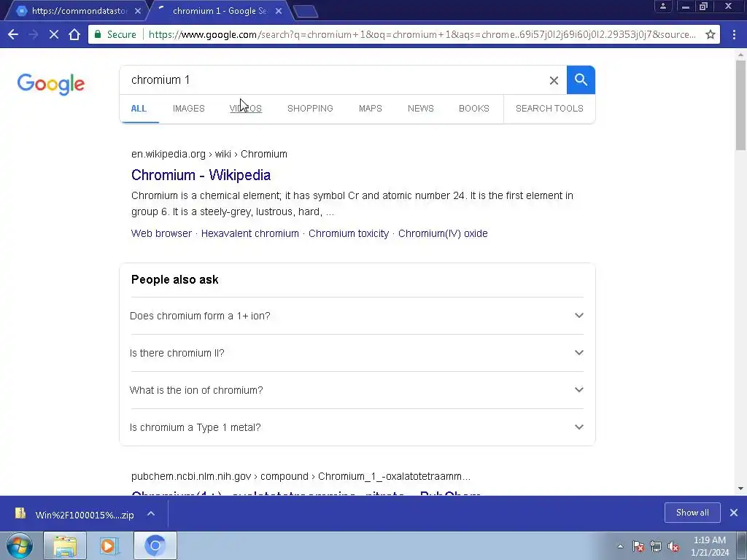Click the page vertical scrollbar thumb
Screen dimensions: 747x560
(x=740, y=105)
